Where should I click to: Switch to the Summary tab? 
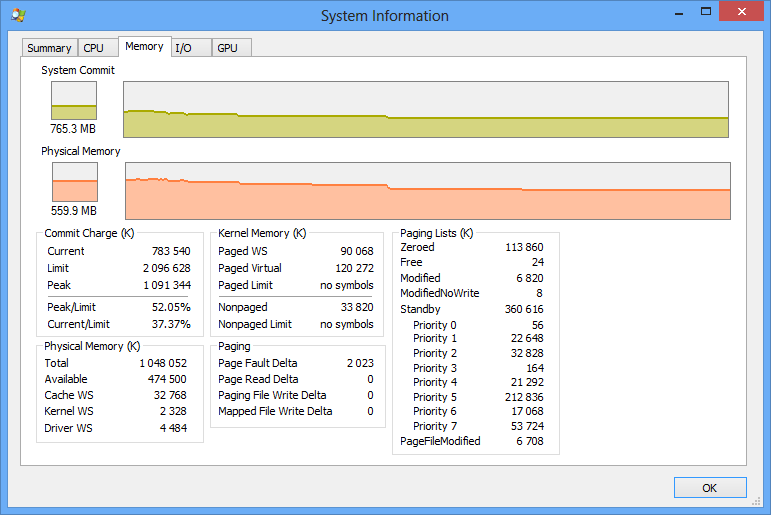49,48
